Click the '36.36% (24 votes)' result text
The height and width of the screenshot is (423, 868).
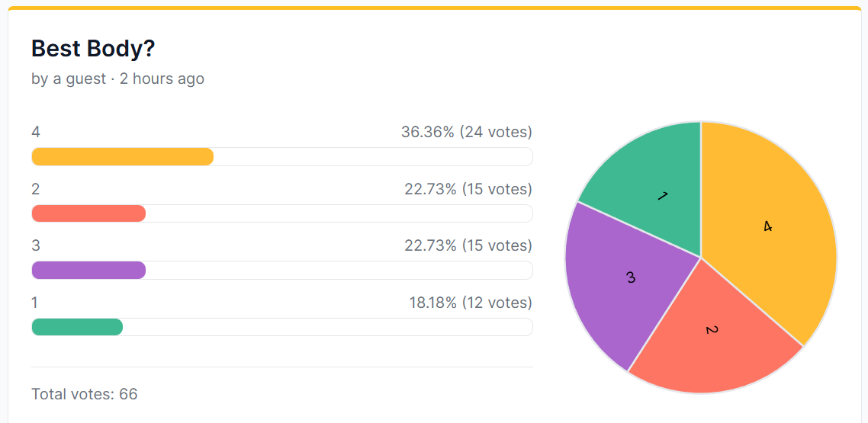click(467, 132)
